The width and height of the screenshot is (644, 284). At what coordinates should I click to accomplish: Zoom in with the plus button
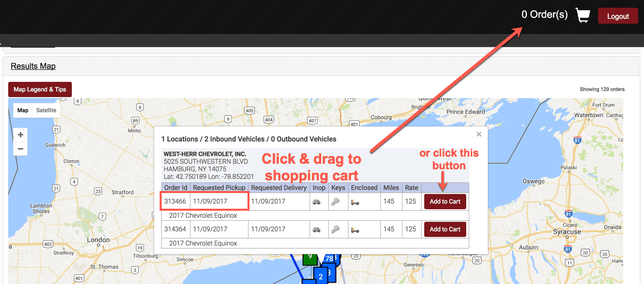point(21,135)
